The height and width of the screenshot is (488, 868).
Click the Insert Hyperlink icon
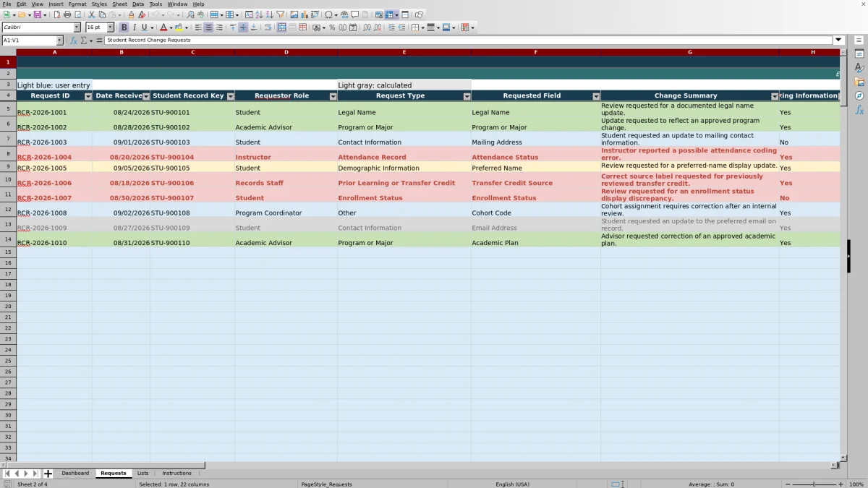pyautogui.click(x=344, y=14)
